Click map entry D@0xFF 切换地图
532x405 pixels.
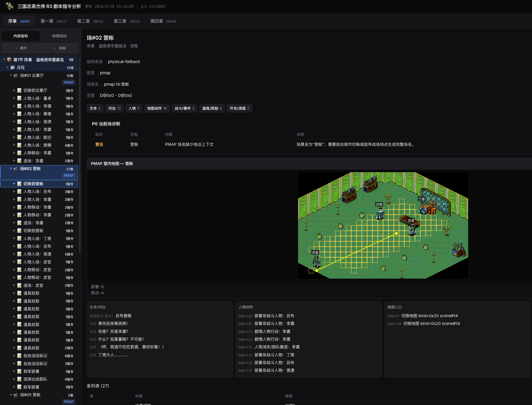(422, 316)
